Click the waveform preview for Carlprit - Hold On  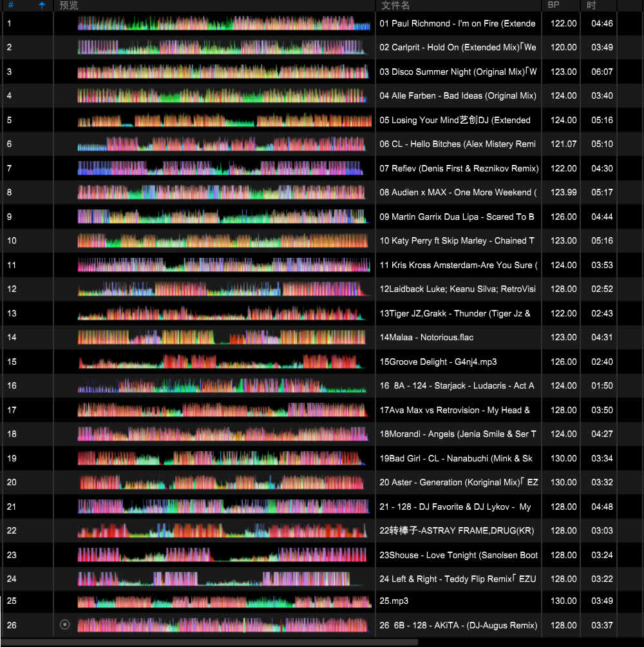click(x=222, y=47)
